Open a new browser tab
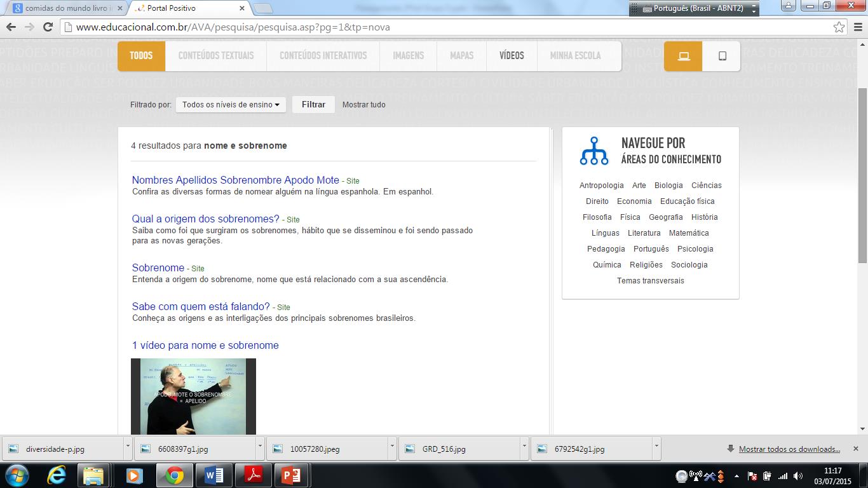Screen dimensions: 868x488 coord(263,8)
